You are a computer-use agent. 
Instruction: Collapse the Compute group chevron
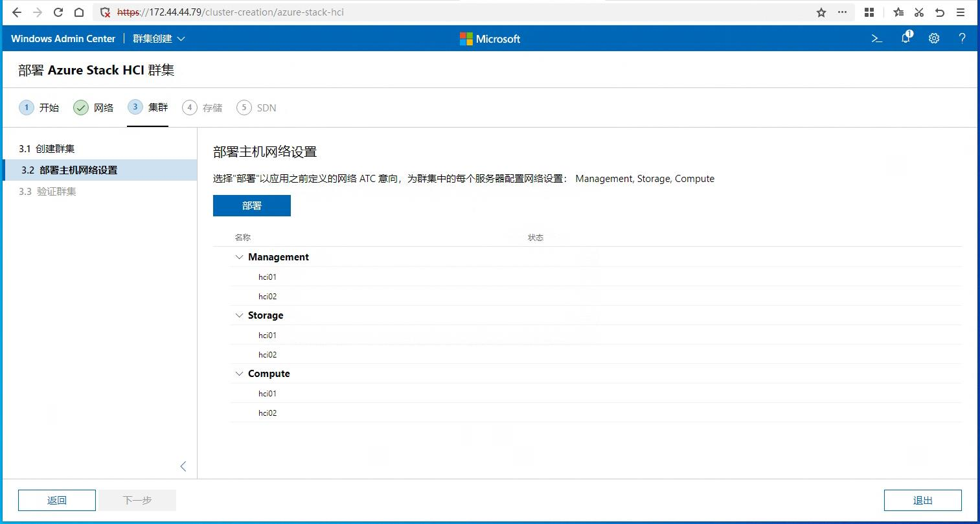239,374
